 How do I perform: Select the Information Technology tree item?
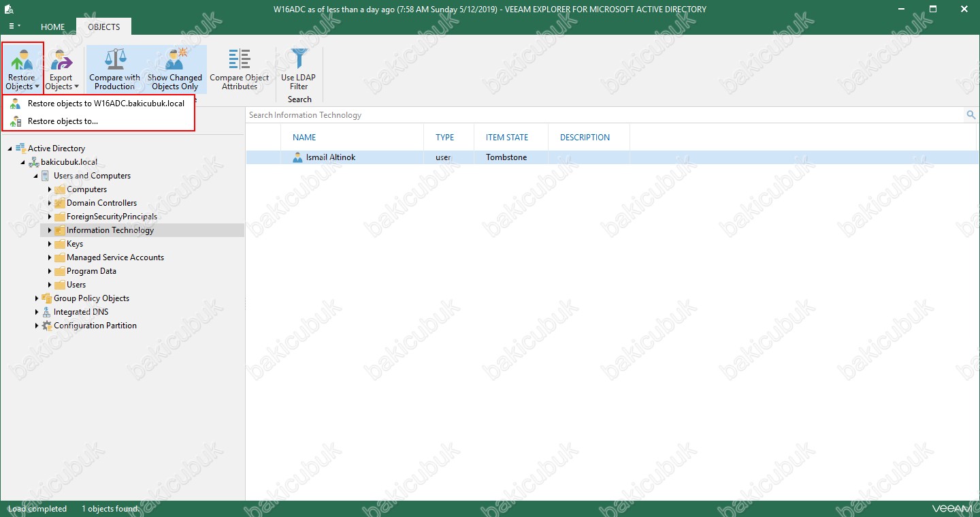110,230
